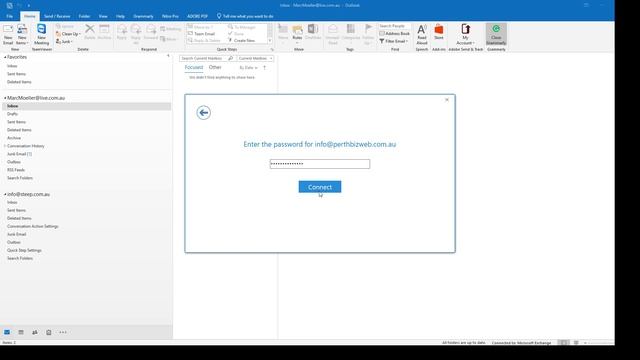Image resolution: width=640 pixels, height=360 pixels.
Task: Collapse MarcMoeller@live.com.au account tree
Action: [5, 98]
